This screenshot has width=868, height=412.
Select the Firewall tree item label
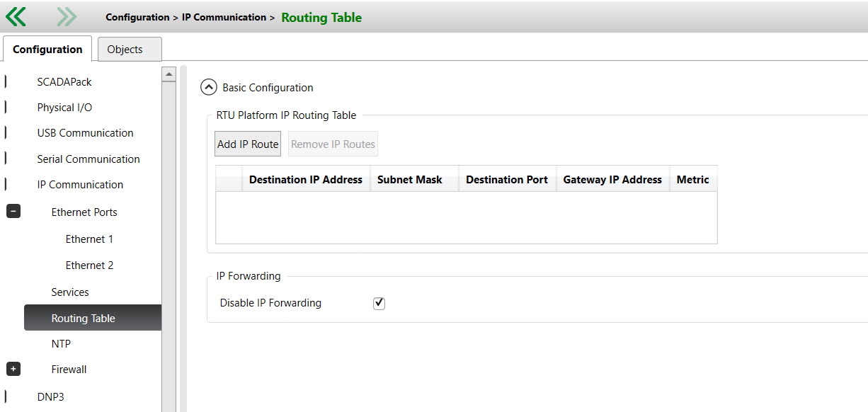[x=69, y=369]
